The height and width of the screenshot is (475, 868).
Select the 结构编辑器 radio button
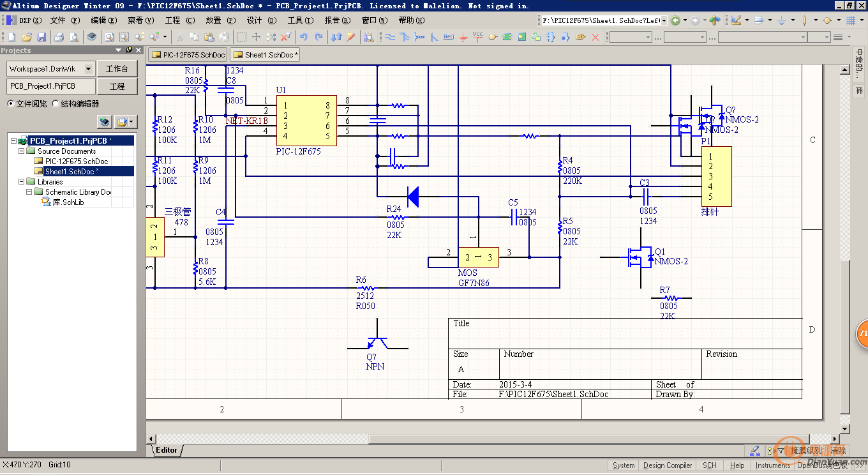56,103
